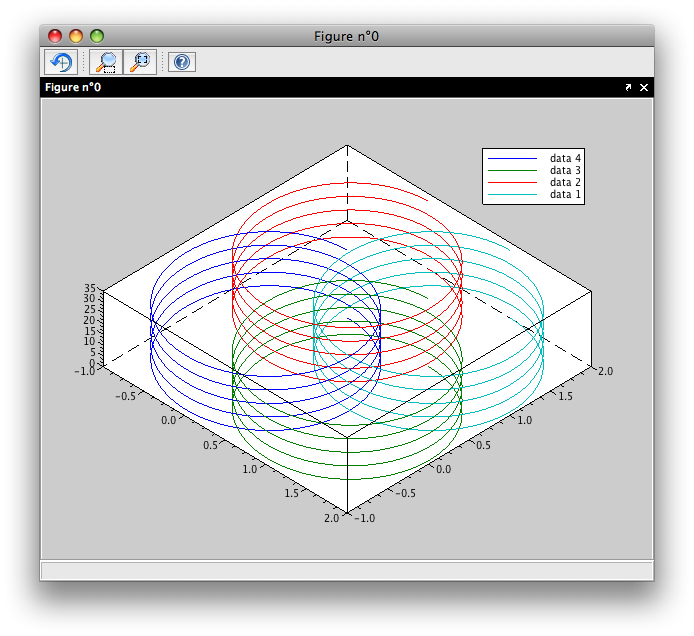This screenshot has width=694, height=636.
Task: Click the data 1 legend label
Action: click(565, 195)
